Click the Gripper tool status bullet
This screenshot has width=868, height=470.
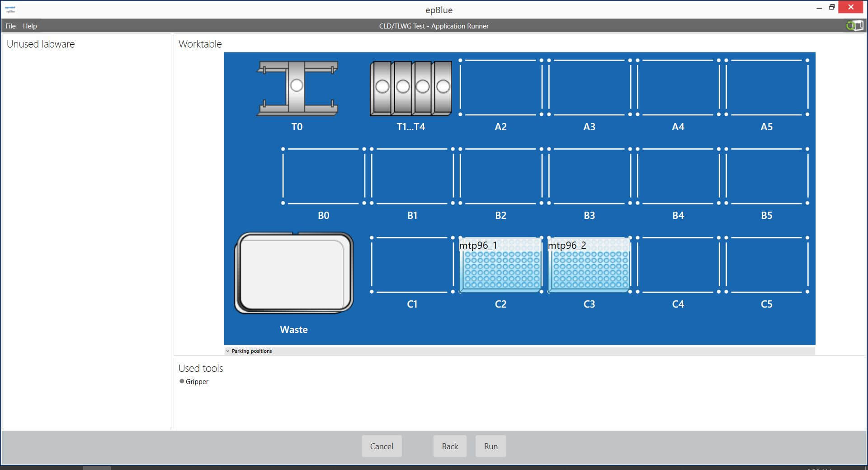(x=182, y=381)
